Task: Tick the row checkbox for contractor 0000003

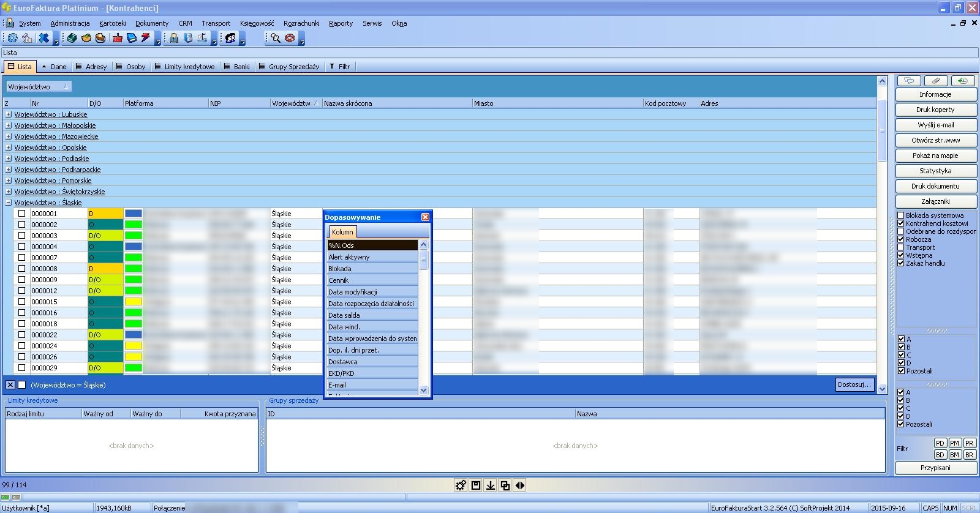Action: pyautogui.click(x=22, y=236)
